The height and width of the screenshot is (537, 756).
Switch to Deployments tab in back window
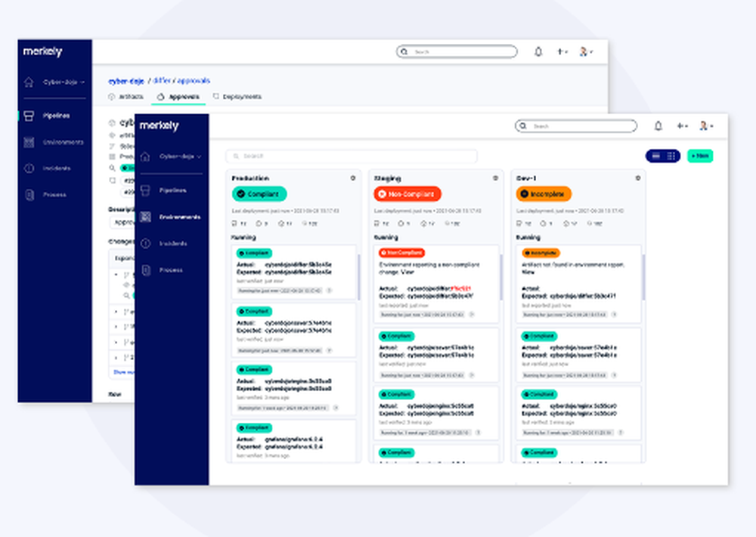tap(237, 97)
